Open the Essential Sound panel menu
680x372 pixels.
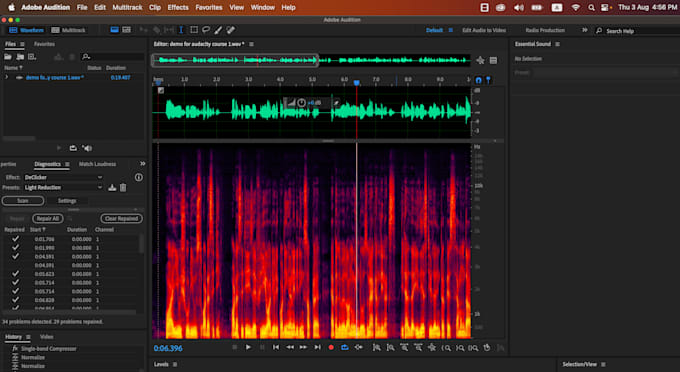[557, 44]
